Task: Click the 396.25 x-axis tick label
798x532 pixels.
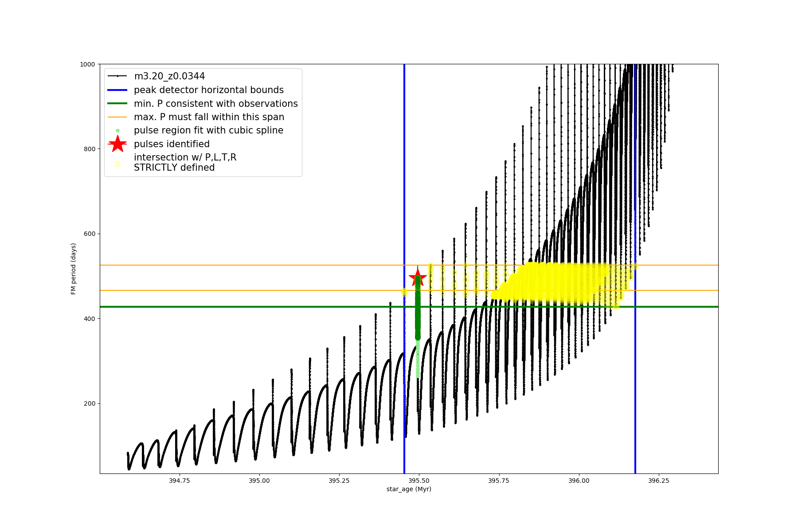Action: (659, 481)
